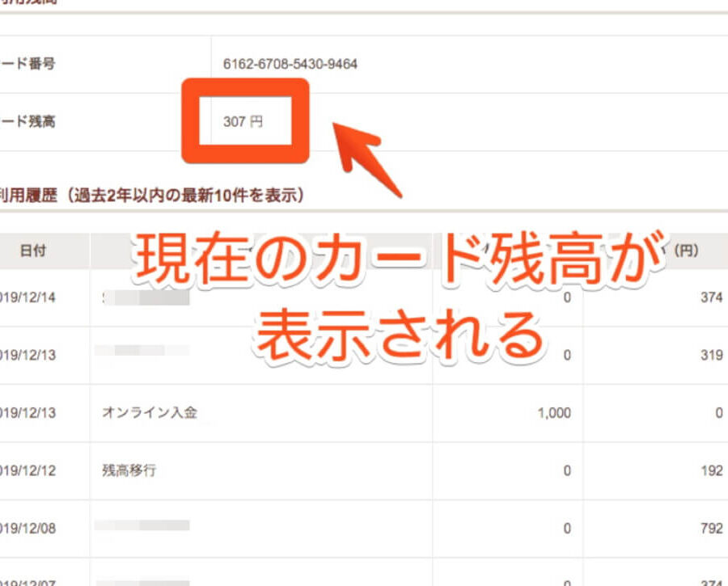Click the 307 円 card balance value
728x586 pixels.
(243, 122)
